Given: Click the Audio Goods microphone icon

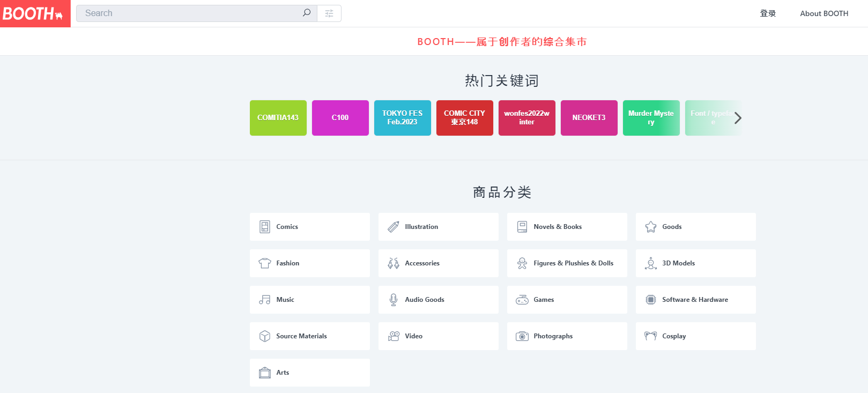Looking at the screenshot, I should (394, 300).
